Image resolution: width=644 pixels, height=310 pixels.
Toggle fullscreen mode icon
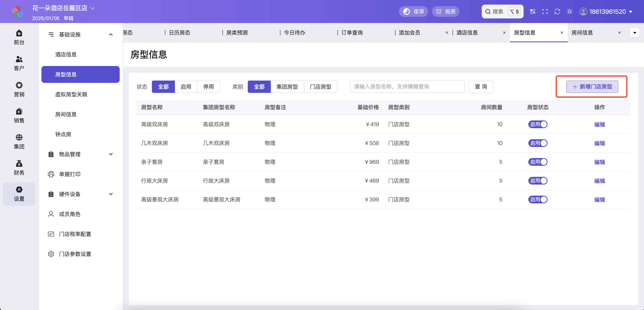click(545, 12)
